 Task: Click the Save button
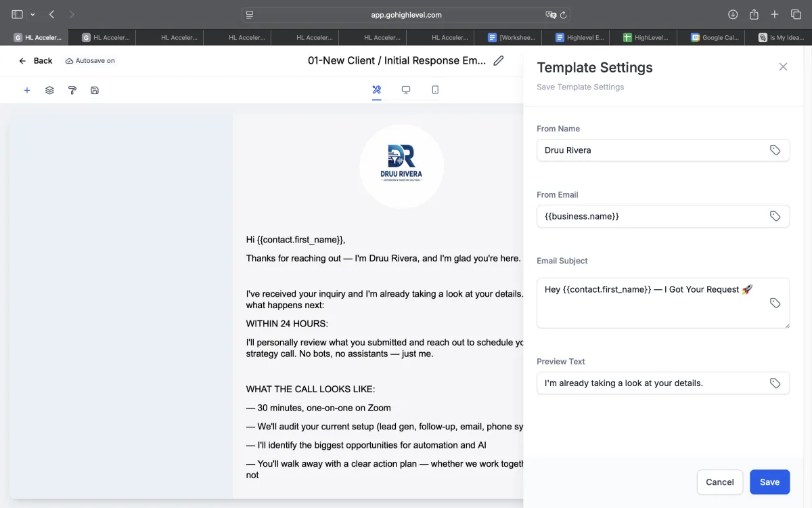click(x=769, y=482)
